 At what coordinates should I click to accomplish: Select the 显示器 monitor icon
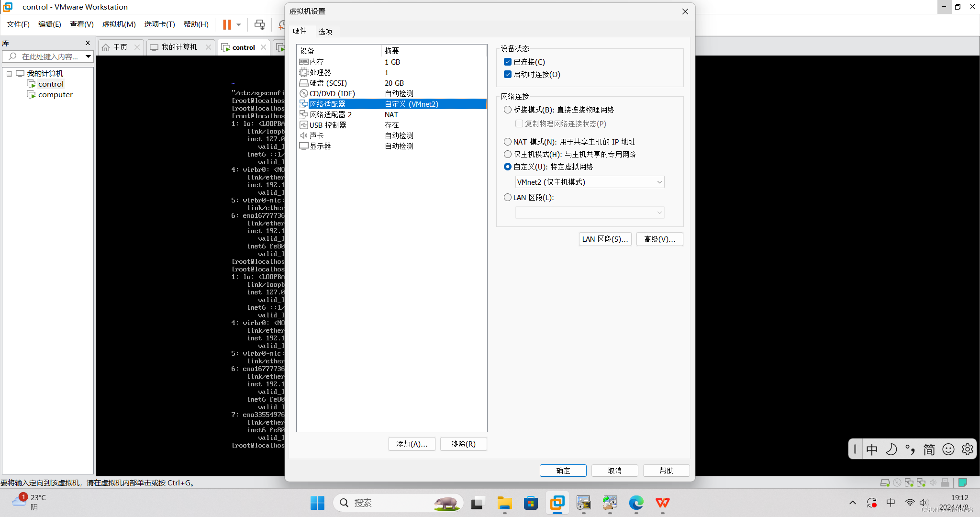(303, 146)
